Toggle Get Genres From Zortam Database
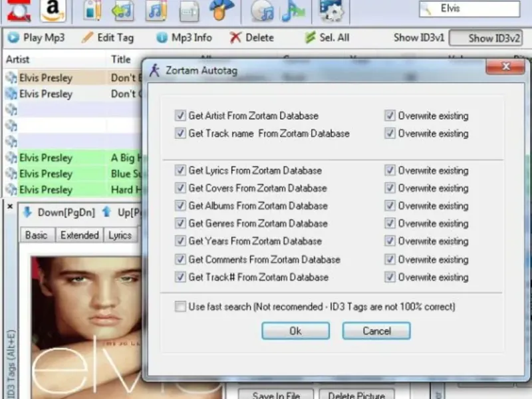 [180, 223]
